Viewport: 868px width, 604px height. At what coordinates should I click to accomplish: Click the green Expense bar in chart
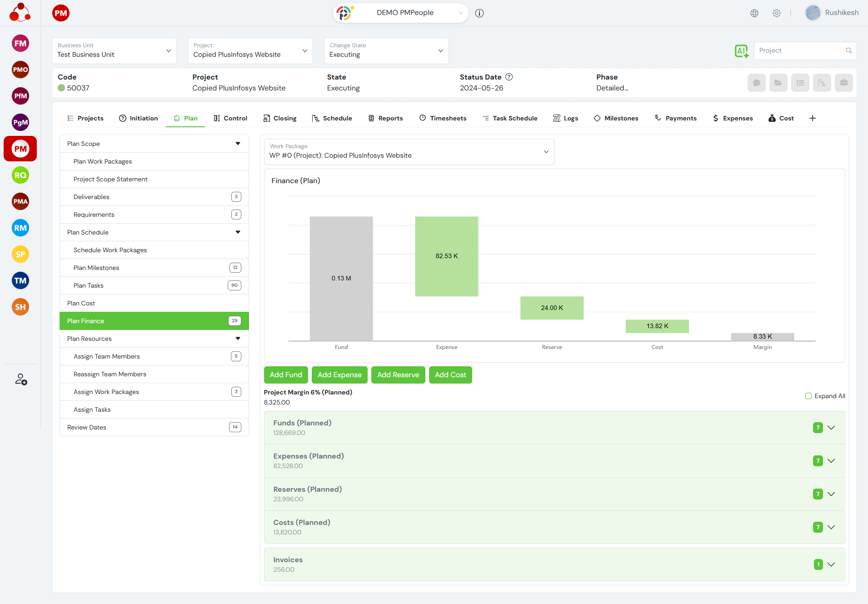pos(446,256)
